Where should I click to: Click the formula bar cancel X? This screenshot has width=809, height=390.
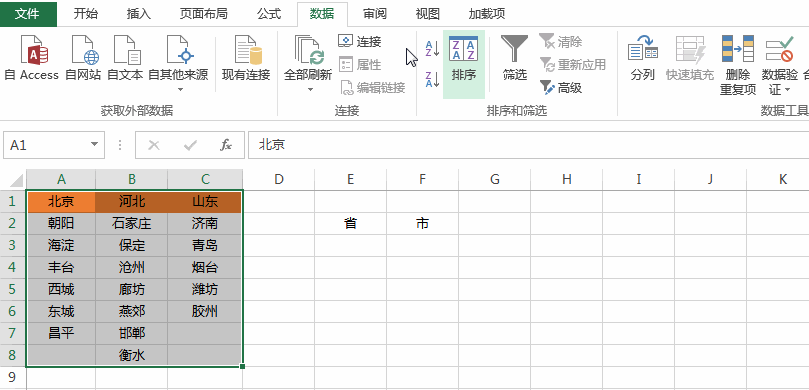(154, 145)
